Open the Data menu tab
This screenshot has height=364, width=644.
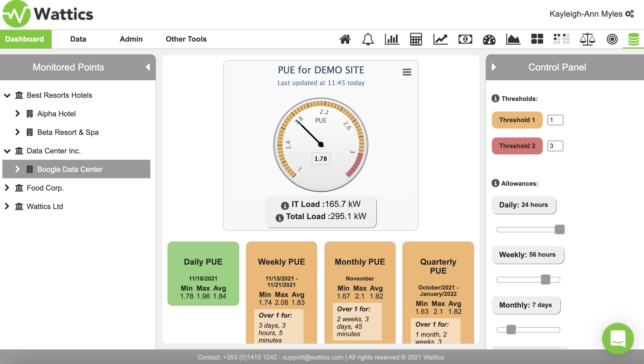[78, 39]
